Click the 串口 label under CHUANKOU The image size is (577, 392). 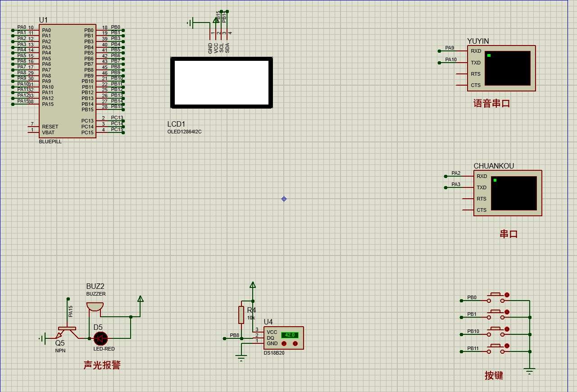coord(509,234)
